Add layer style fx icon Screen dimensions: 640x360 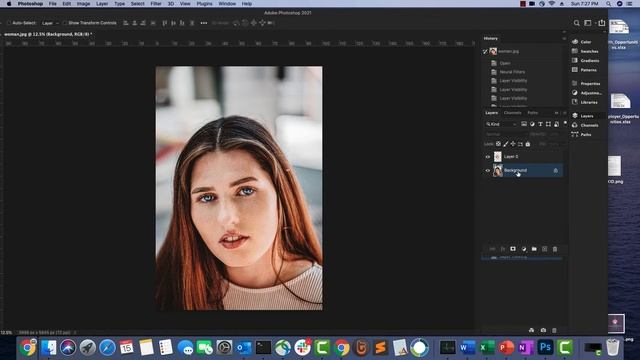(503, 249)
